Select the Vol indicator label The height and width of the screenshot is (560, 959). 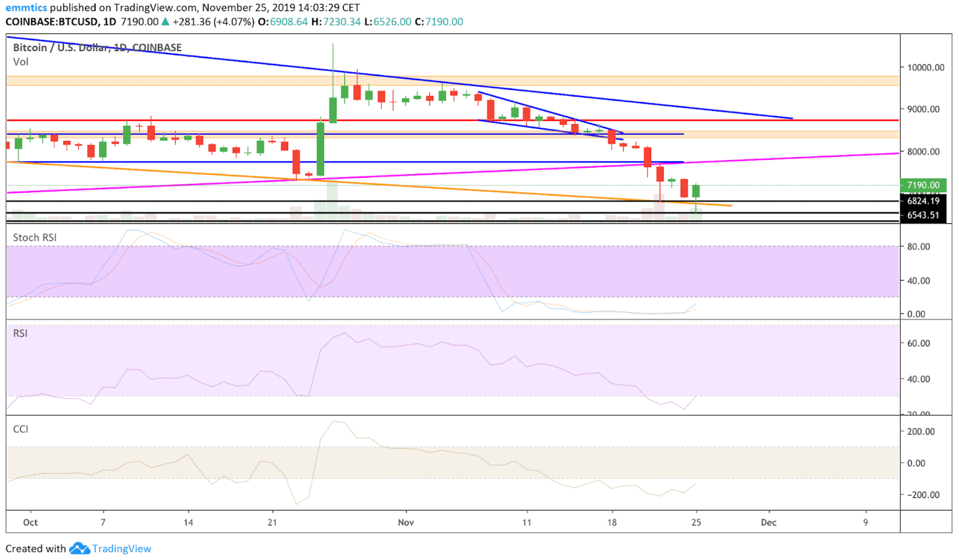coord(21,62)
